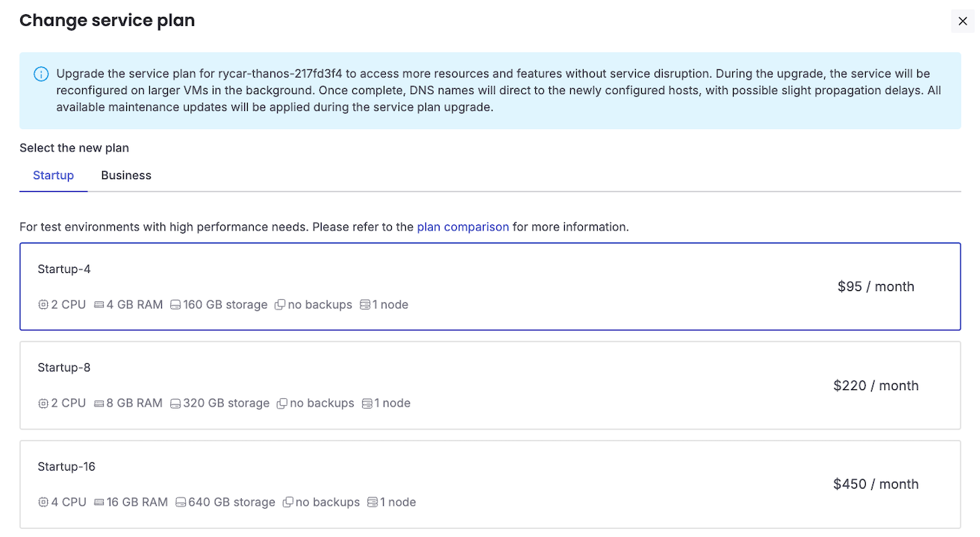Image resolution: width=980 pixels, height=537 pixels.
Task: Select the Startup-8 plan card
Action: click(490, 386)
